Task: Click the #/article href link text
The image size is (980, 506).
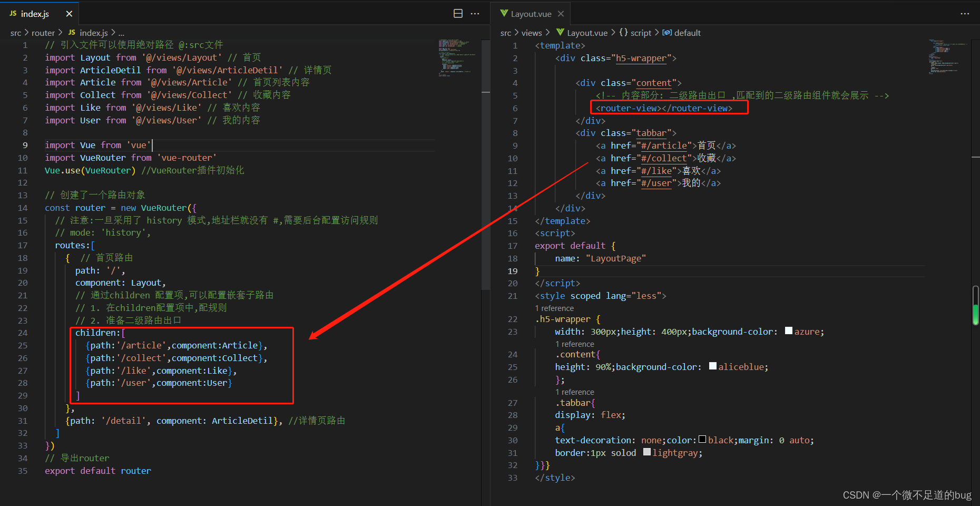Action: [664, 145]
